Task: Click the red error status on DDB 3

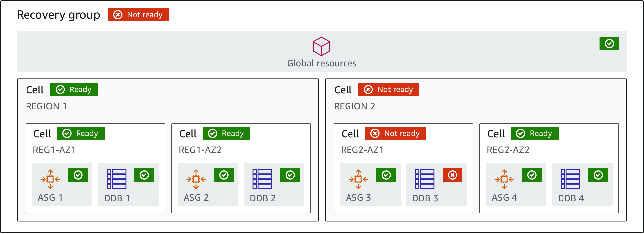Action: point(452,175)
